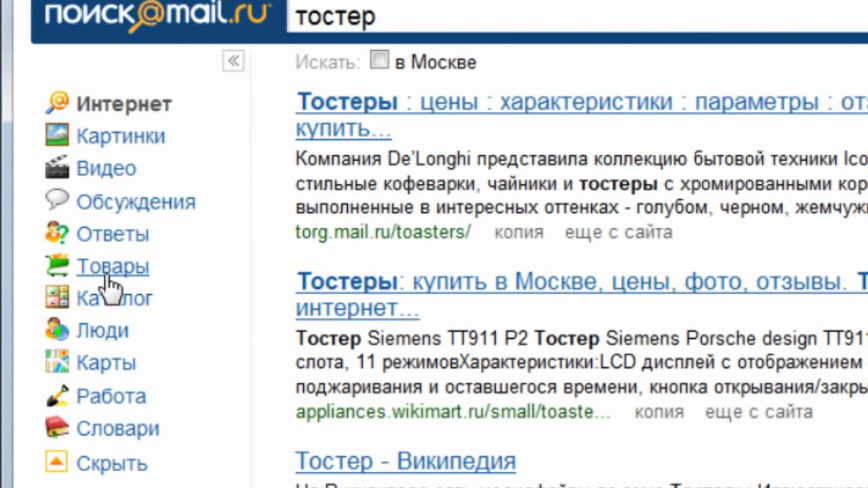Click the search field containing 'тостер'
Screen dimensions: 868x488
578,17
